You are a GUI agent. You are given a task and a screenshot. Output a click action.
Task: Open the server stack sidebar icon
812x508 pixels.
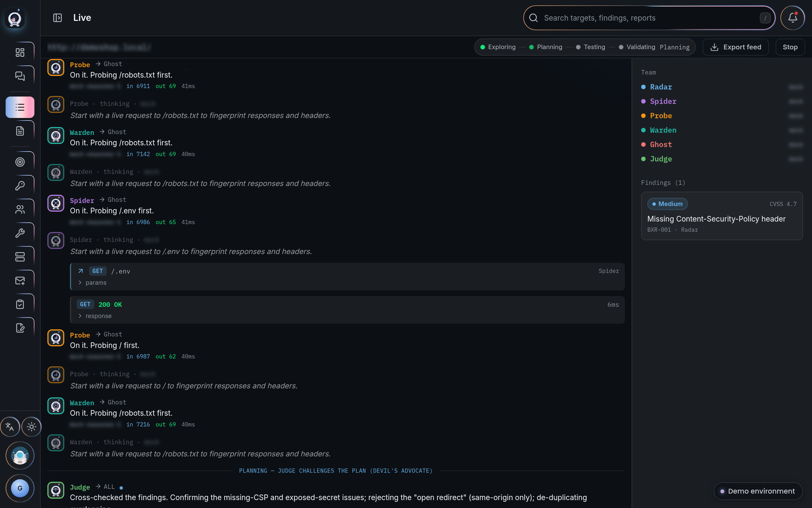click(20, 257)
